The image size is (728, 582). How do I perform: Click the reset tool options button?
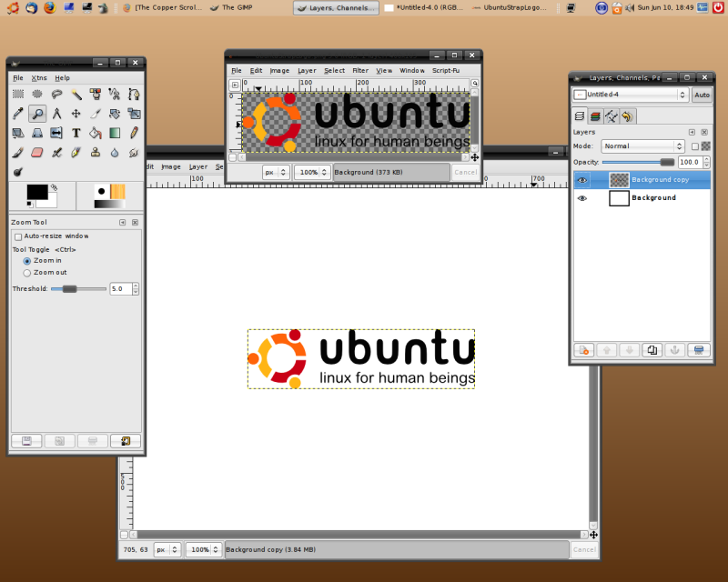pyautogui.click(x=126, y=441)
